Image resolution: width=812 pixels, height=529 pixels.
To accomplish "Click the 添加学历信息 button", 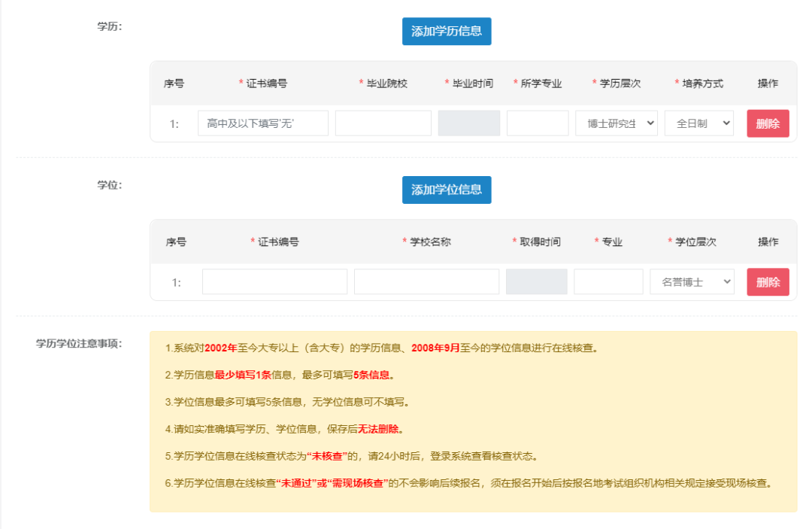I will click(x=447, y=32).
